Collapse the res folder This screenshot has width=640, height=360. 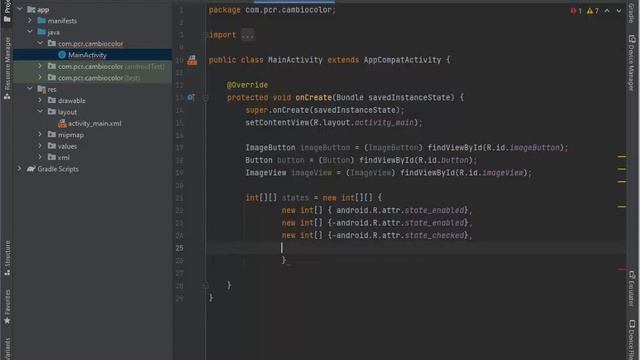(x=30, y=89)
